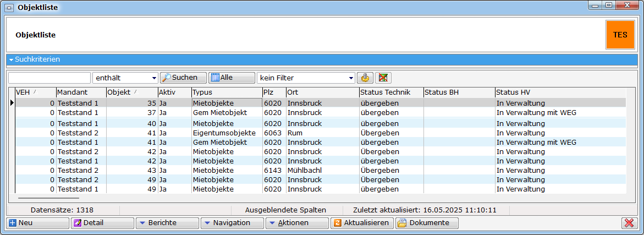Open the Aktionen dropdown menu
The width and height of the screenshot is (644, 235).
tap(298, 223)
